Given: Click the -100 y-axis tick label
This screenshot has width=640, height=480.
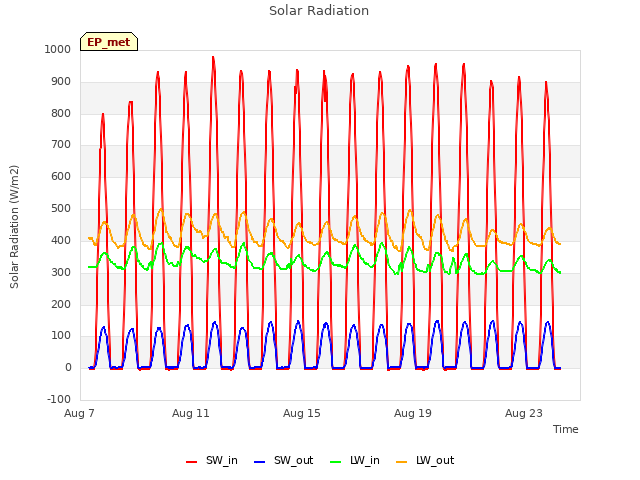Looking at the screenshot, I should 59,399.
